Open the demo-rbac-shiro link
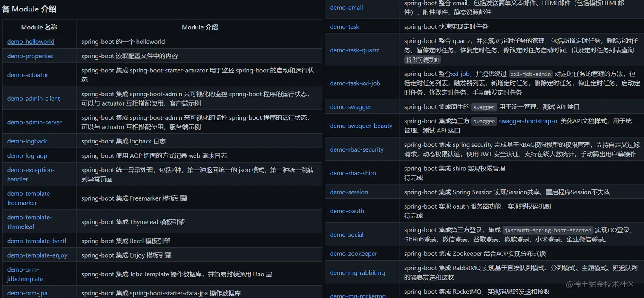 (353, 173)
